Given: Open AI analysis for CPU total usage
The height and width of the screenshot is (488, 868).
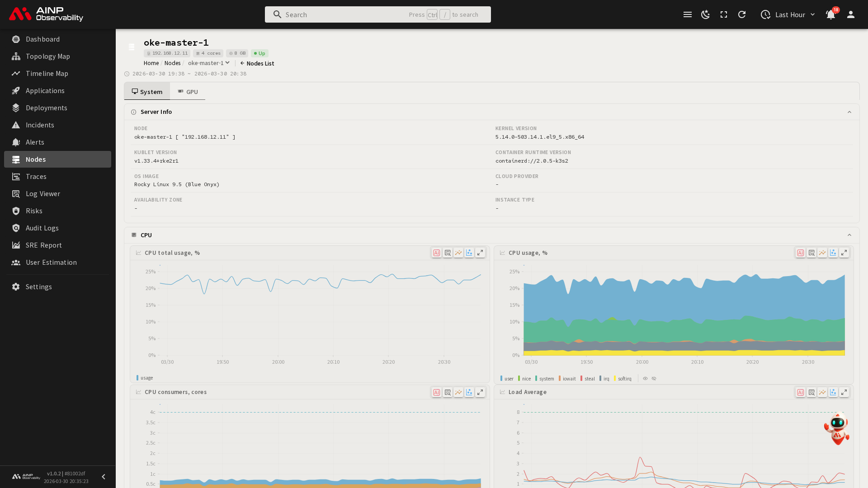Looking at the screenshot, I should pyautogui.click(x=436, y=253).
